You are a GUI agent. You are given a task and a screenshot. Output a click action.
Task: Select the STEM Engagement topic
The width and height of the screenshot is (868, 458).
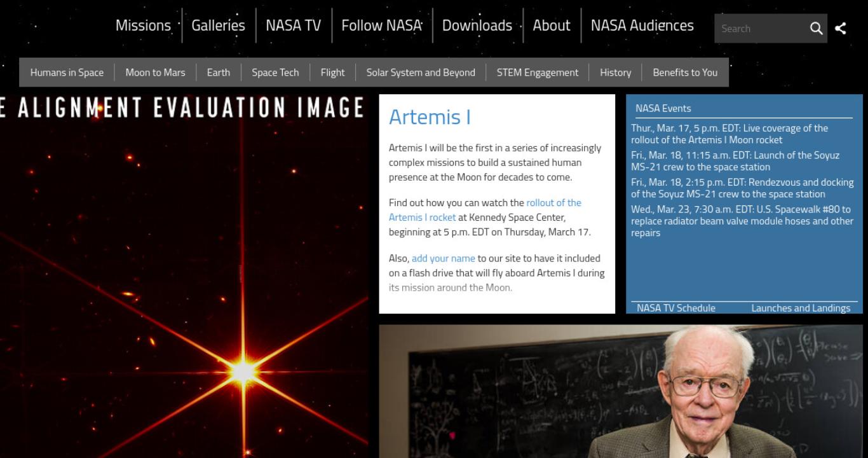pos(538,73)
